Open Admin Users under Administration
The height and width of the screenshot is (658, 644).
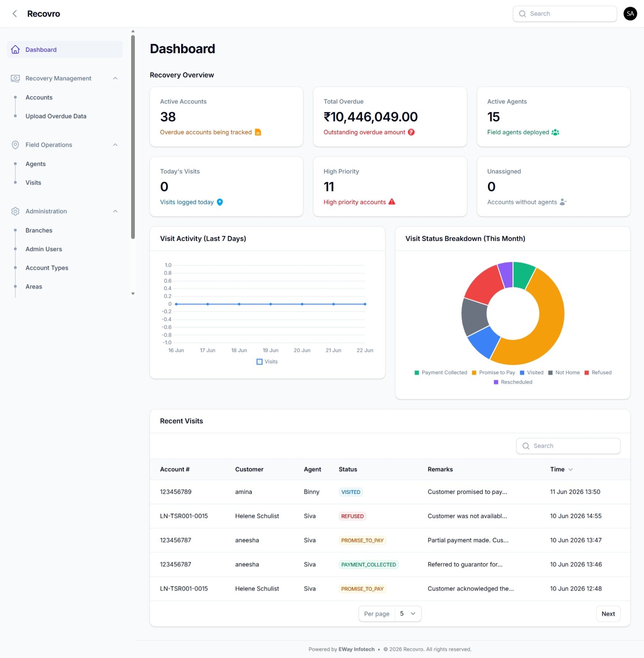(x=43, y=249)
